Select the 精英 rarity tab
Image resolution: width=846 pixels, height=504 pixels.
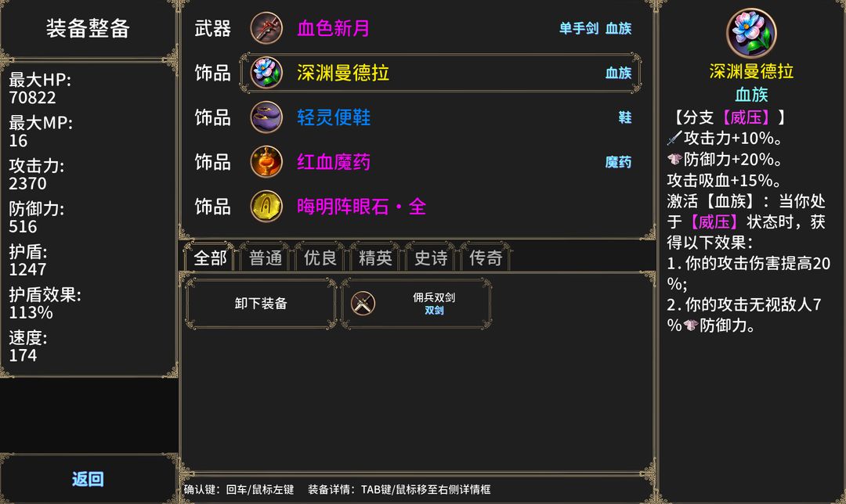click(x=375, y=257)
